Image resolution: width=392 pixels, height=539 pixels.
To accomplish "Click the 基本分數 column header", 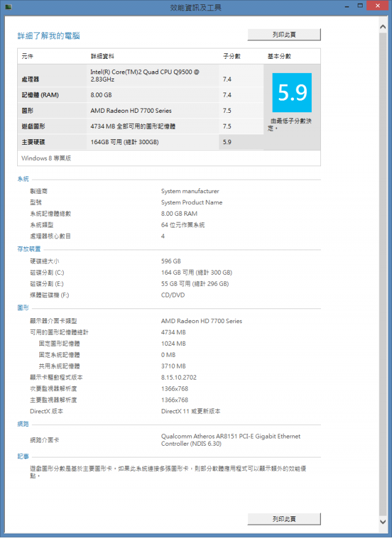I will pyautogui.click(x=279, y=56).
